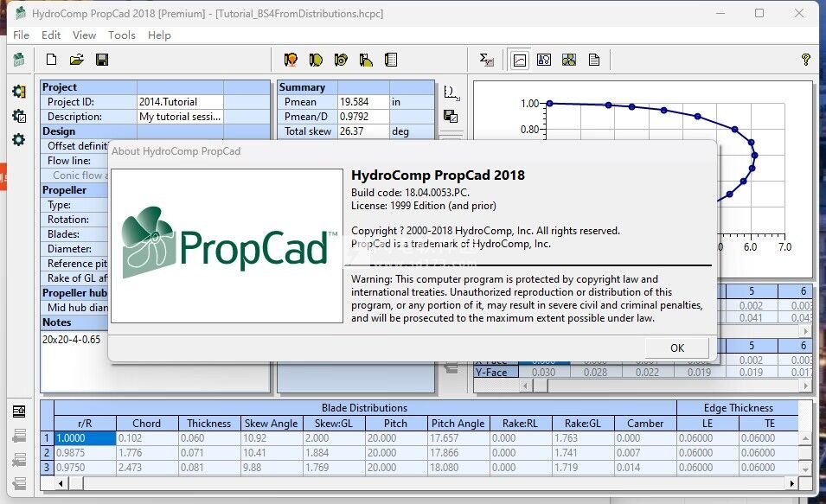Open the Tools menu
826x504 pixels.
[121, 35]
